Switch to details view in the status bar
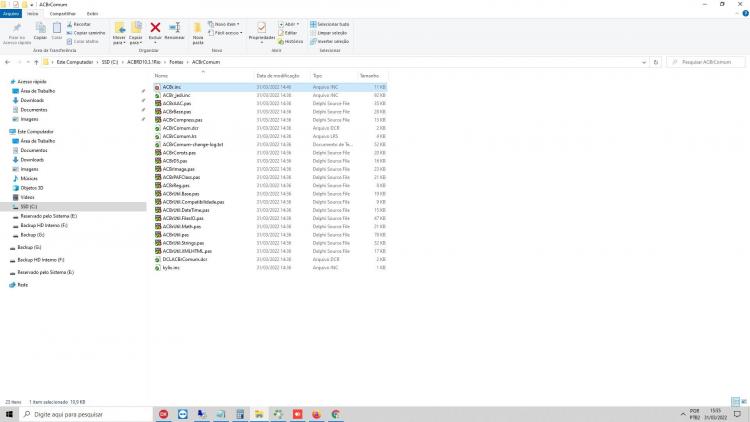 click(736, 401)
